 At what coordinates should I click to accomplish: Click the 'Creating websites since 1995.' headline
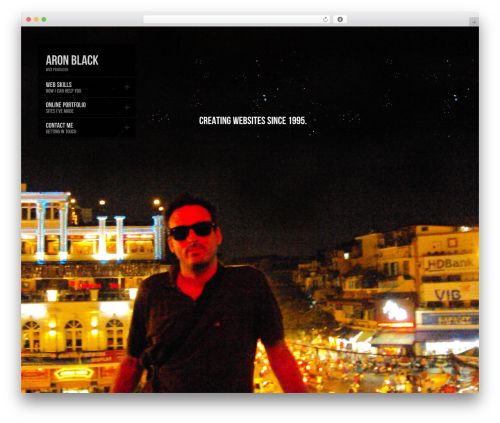pyautogui.click(x=253, y=121)
